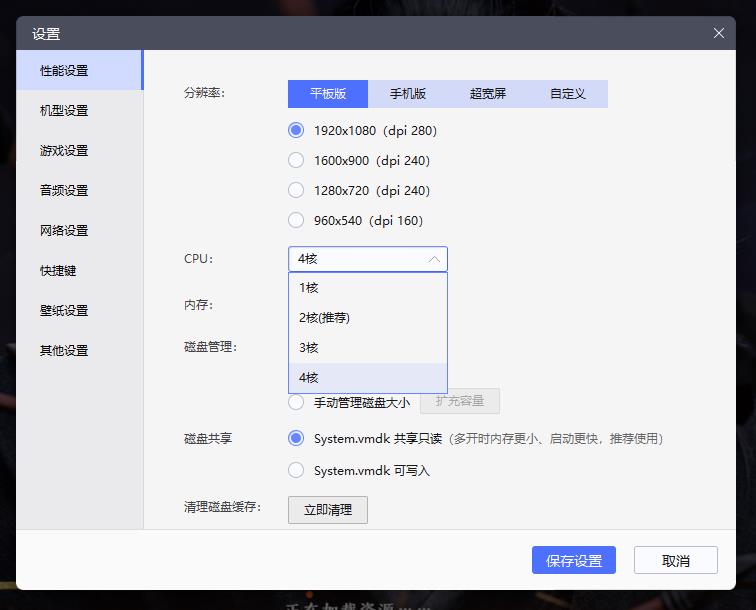The height and width of the screenshot is (610, 756).
Task: Go to 游戏设置 sidebar section
Action: [x=64, y=151]
